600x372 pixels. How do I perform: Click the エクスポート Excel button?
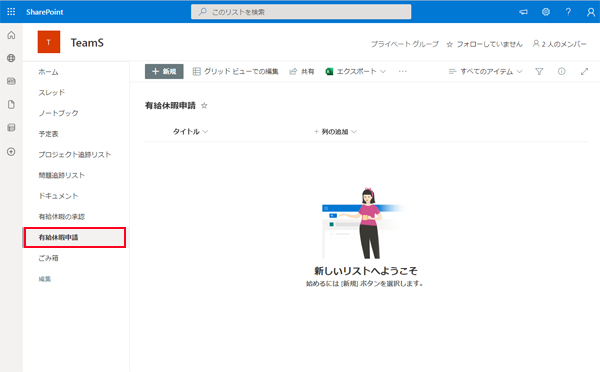[x=351, y=71]
